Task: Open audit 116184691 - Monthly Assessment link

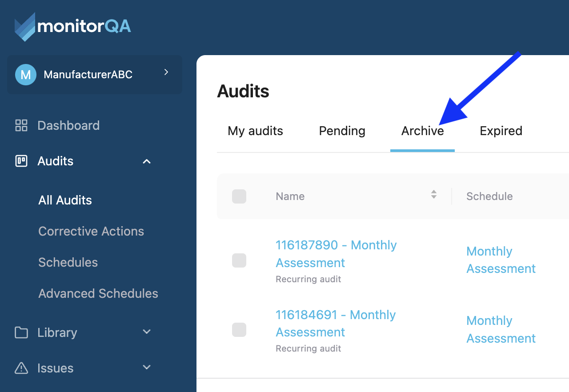Action: pyautogui.click(x=336, y=324)
